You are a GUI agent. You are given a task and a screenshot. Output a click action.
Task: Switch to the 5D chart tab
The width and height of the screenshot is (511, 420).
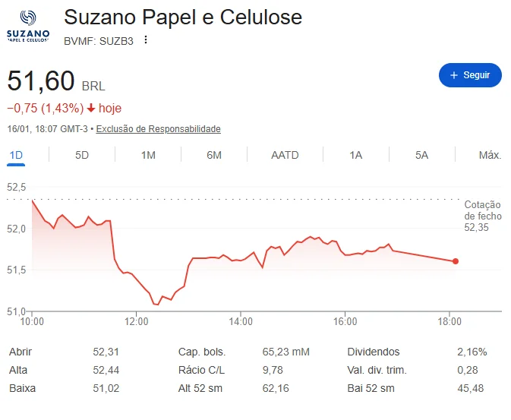click(82, 155)
